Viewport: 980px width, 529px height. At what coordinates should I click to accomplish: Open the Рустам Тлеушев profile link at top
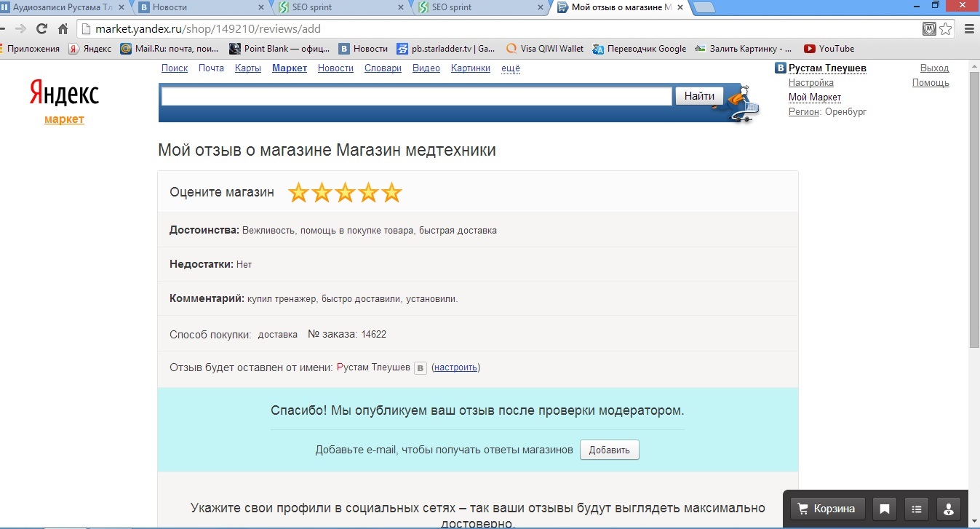click(x=827, y=68)
